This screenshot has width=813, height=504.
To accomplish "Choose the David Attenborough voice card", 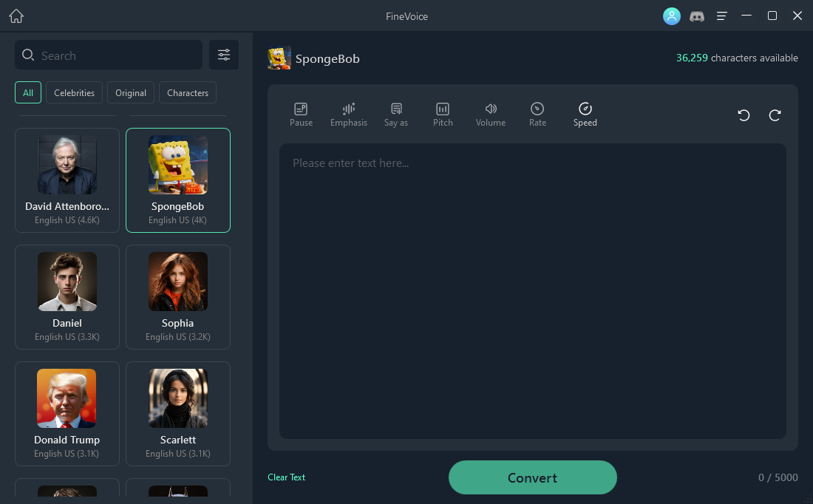I will pyautogui.click(x=67, y=180).
